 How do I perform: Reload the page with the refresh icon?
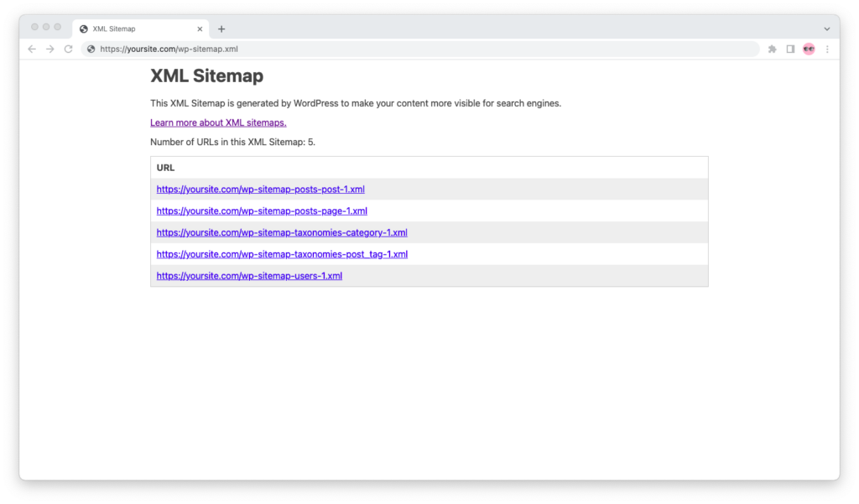coord(69,49)
